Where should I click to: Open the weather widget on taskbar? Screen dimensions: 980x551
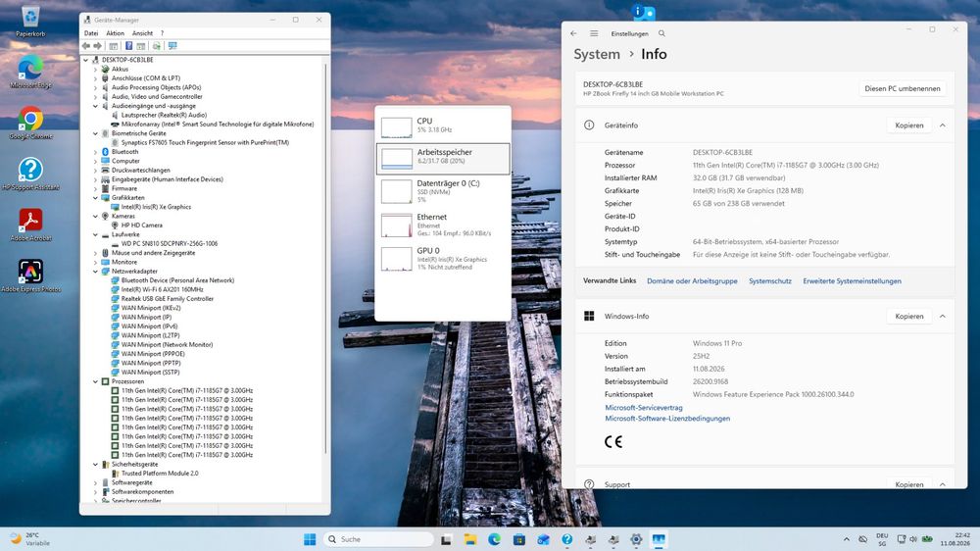[30, 539]
